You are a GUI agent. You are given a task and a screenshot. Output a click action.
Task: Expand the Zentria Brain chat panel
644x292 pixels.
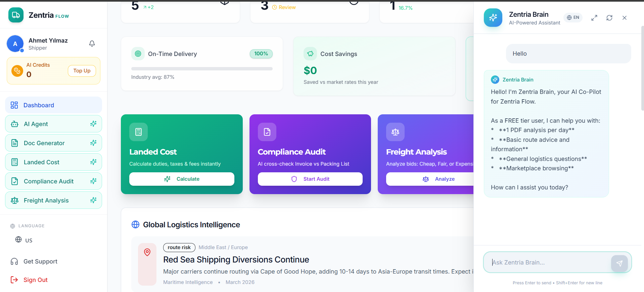(x=594, y=18)
